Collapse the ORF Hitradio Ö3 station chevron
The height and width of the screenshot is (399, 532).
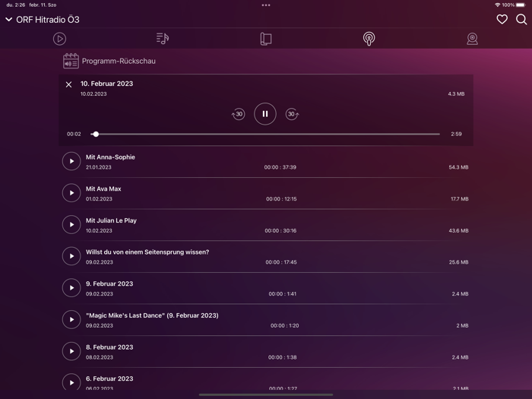point(9,20)
